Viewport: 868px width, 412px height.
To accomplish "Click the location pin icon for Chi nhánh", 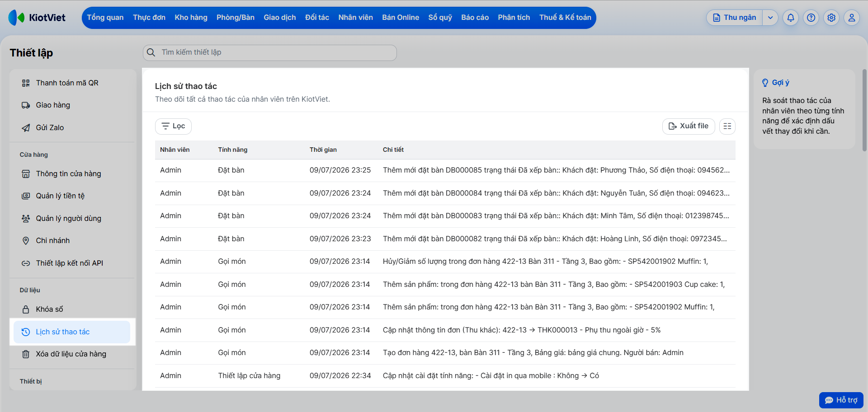I will click(26, 241).
